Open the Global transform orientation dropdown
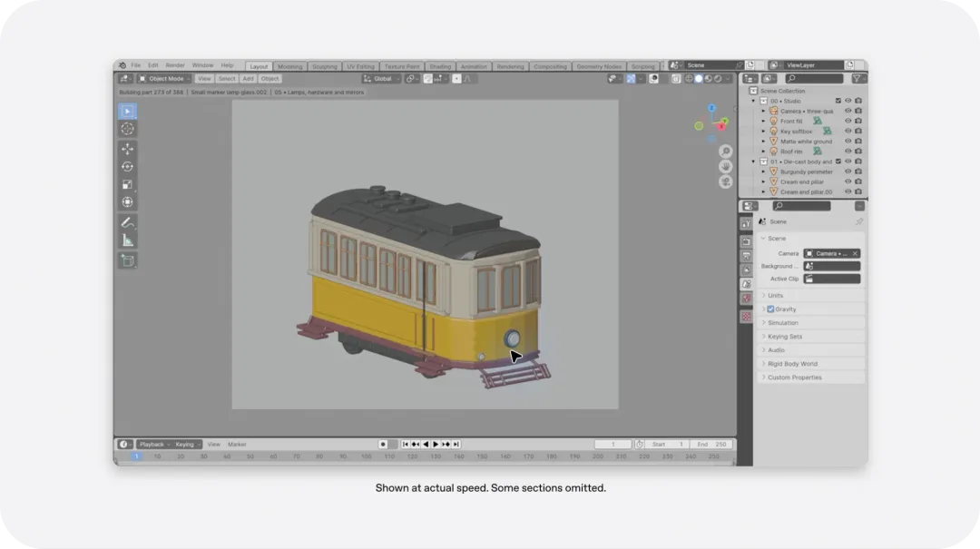Screen dimensions: 980x549 382,79
